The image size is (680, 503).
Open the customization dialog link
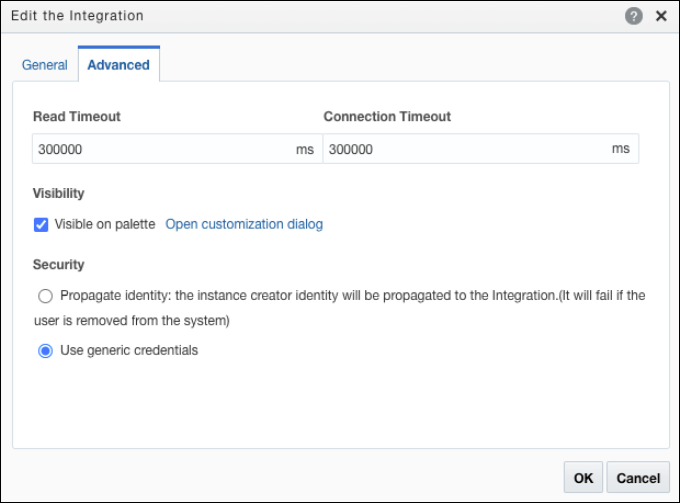click(x=244, y=224)
